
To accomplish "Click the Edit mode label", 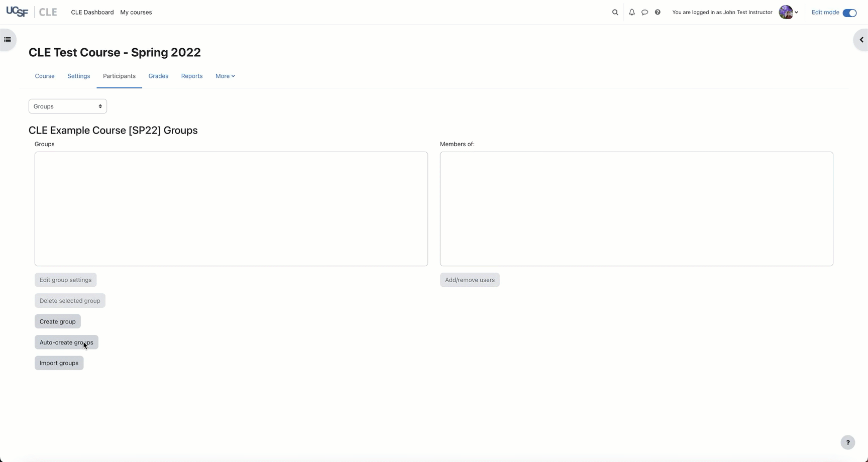I will click(825, 13).
